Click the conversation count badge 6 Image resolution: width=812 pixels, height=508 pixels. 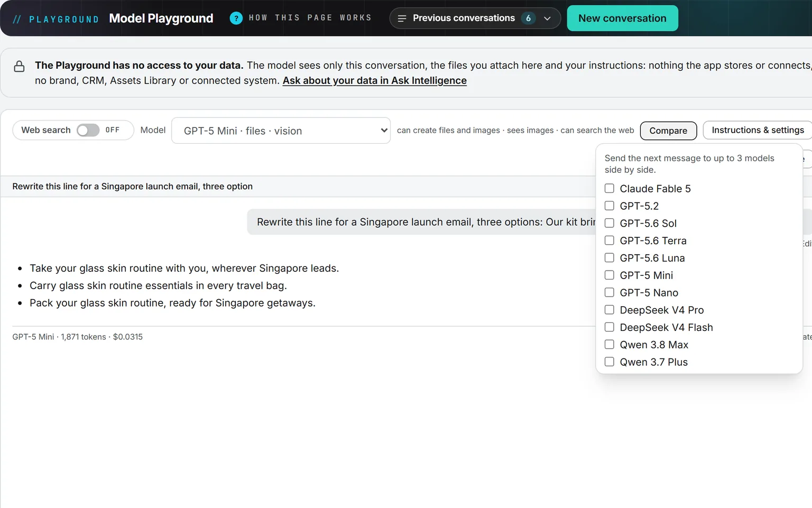(x=528, y=19)
